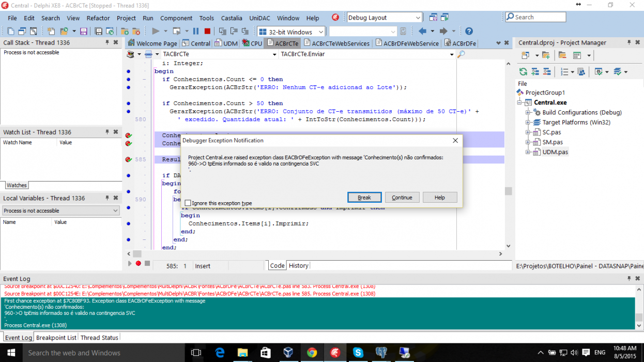Click the Pause debugger toolbar icon
Viewport: 644px width, 362px height.
[196, 31]
